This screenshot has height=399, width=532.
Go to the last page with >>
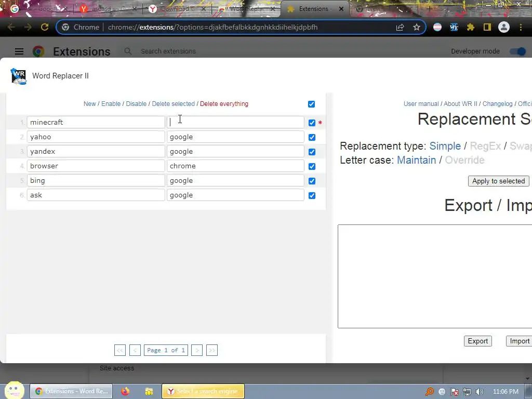pos(212,350)
